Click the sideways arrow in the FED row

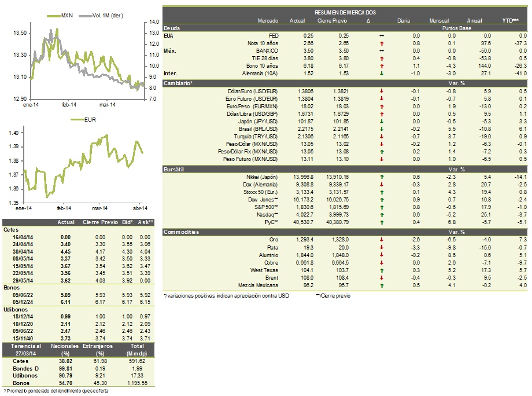point(382,36)
